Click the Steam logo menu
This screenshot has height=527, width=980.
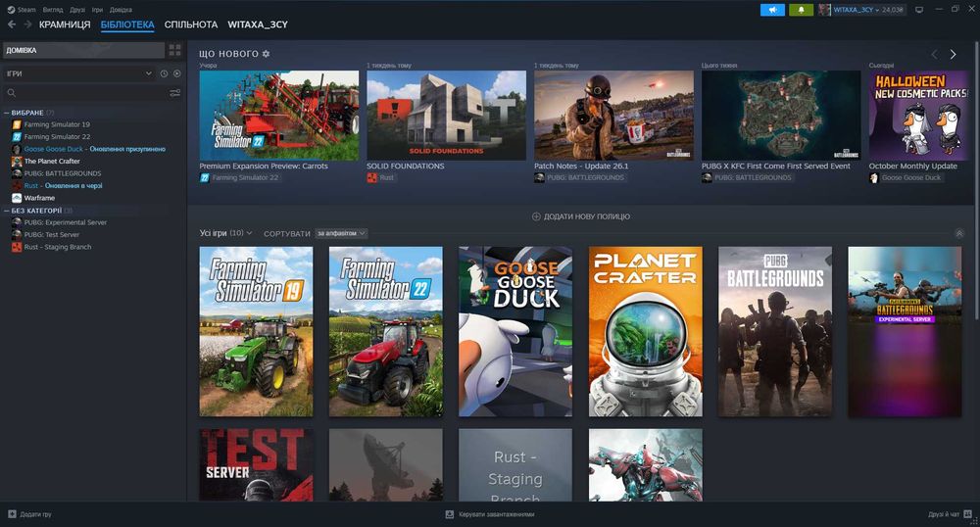pyautogui.click(x=11, y=10)
